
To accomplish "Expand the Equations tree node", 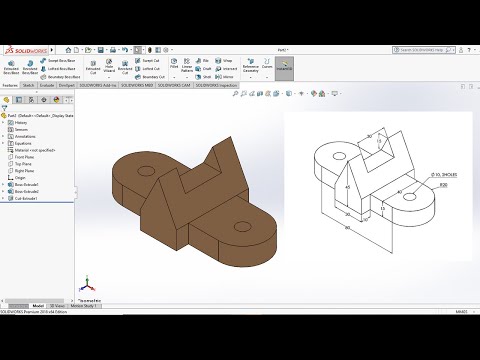I will [3, 143].
